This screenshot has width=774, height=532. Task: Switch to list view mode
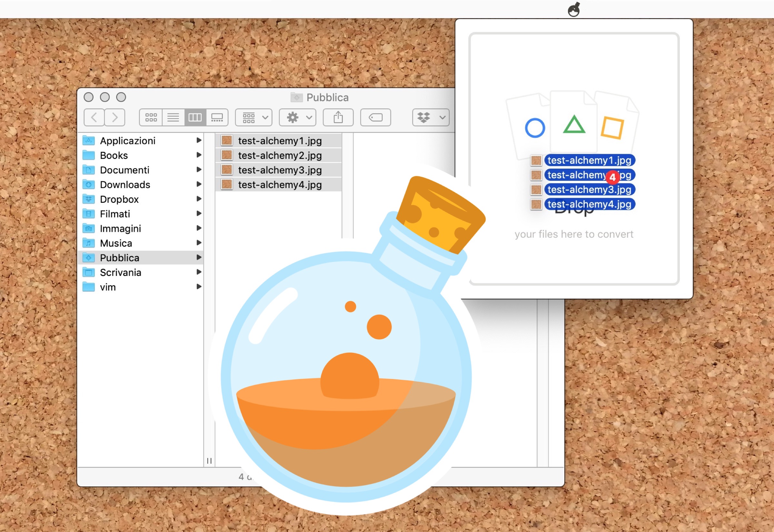[173, 117]
